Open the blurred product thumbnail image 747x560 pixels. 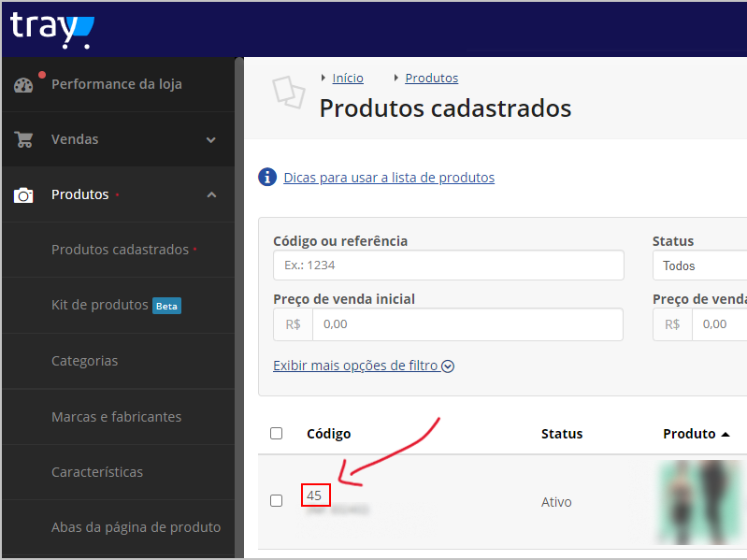[x=700, y=502]
